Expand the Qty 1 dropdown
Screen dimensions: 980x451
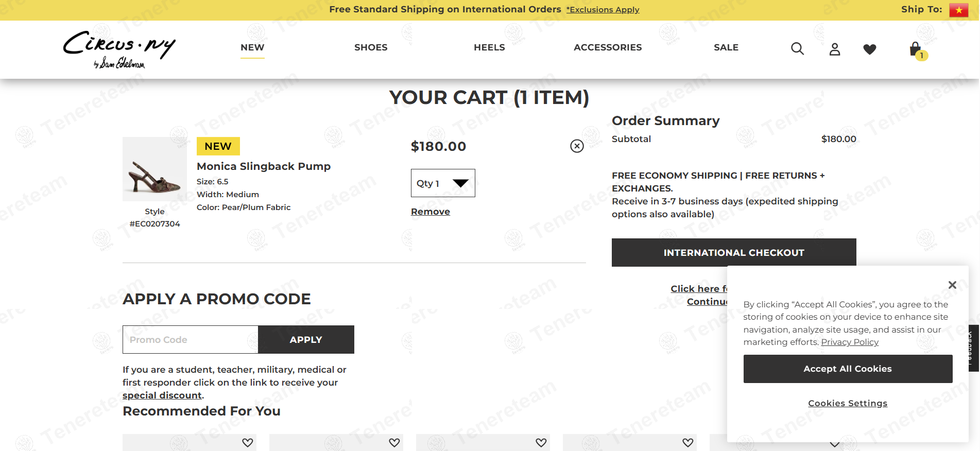[443, 183]
